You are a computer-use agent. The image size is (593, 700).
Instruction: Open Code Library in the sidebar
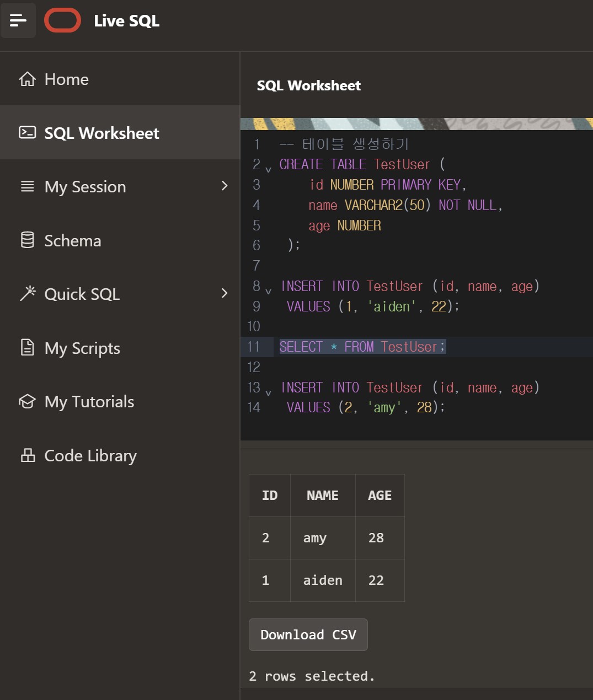(x=120, y=455)
